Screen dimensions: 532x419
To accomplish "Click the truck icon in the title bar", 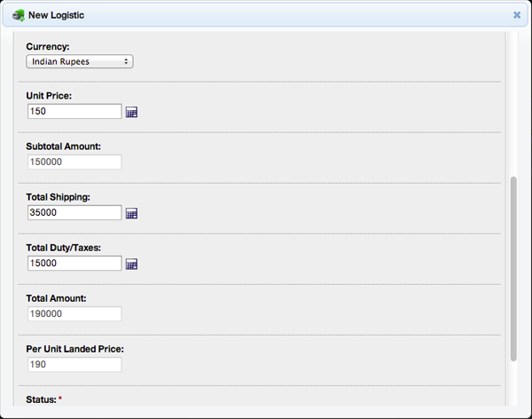I will (x=18, y=14).
